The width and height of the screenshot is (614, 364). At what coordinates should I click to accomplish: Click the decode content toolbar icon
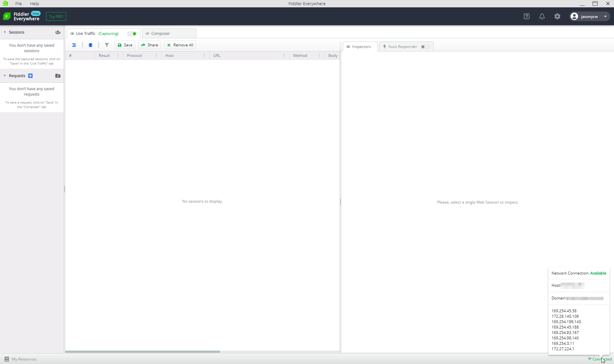[91, 45]
